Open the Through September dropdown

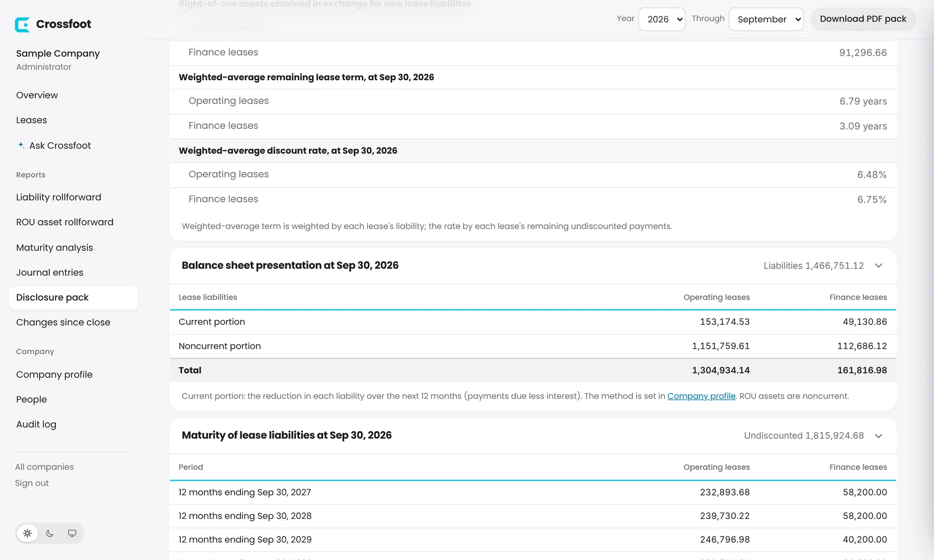click(766, 19)
